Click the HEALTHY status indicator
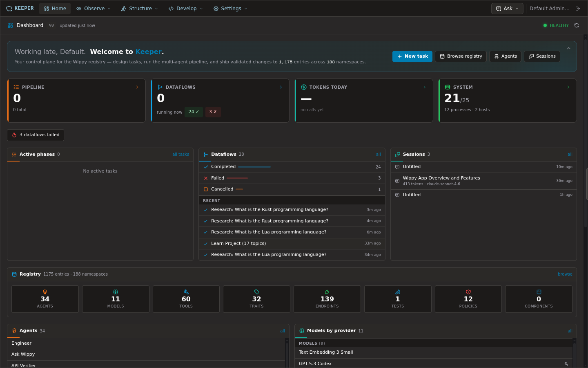This screenshot has width=588, height=368. click(556, 25)
